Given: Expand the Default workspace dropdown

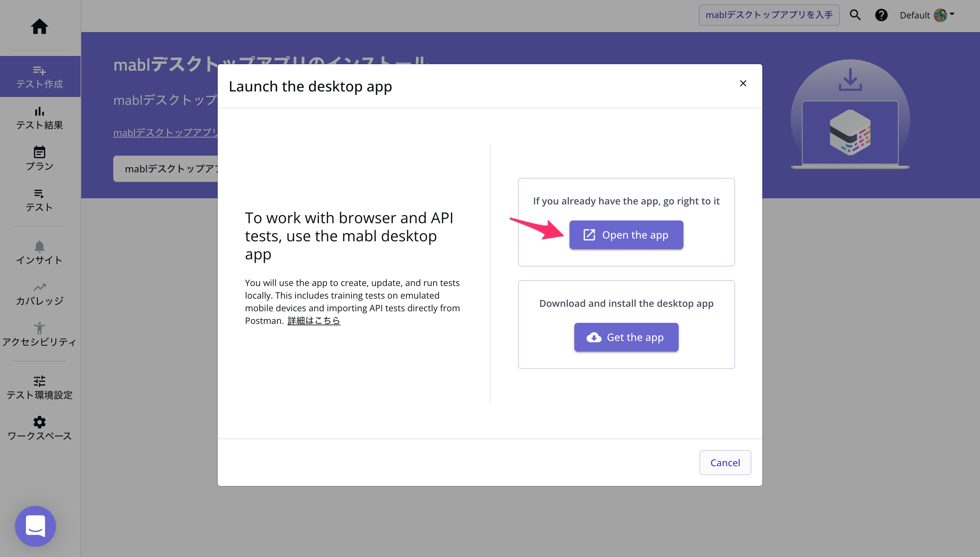Looking at the screenshot, I should [x=927, y=15].
